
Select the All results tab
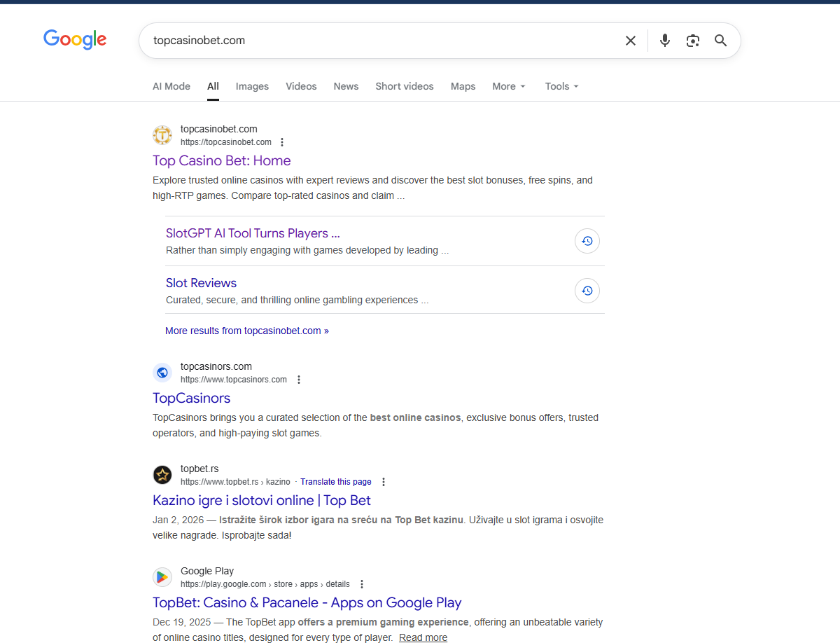pyautogui.click(x=213, y=86)
